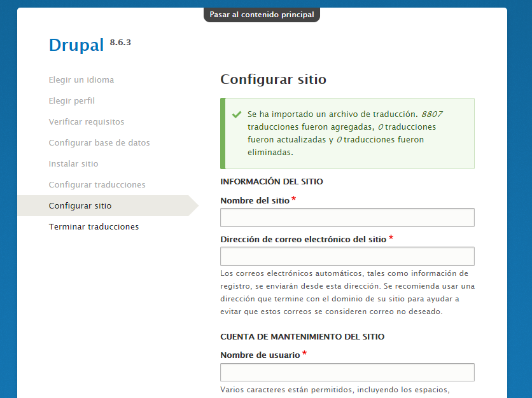Click the 'Nombre del sitio' label
Screen dimensions: 532x398
255,201
